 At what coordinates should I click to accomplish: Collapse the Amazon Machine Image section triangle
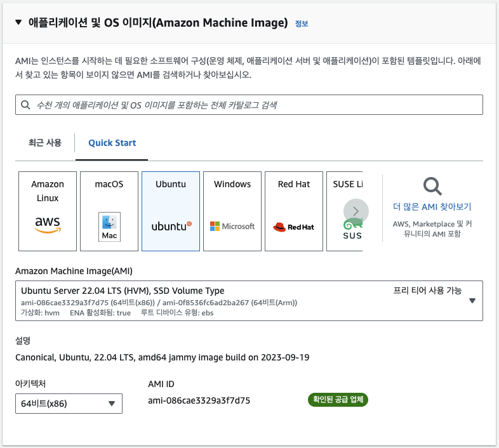point(18,22)
